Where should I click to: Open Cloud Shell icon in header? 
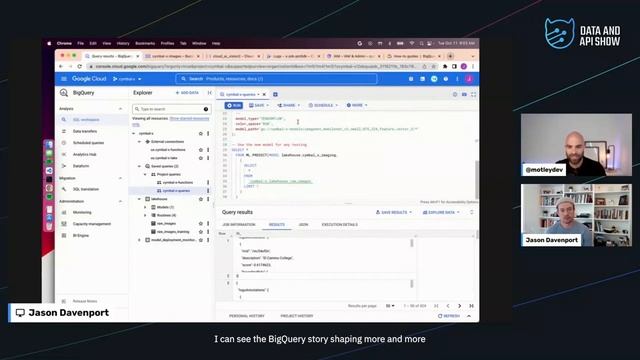422,79
